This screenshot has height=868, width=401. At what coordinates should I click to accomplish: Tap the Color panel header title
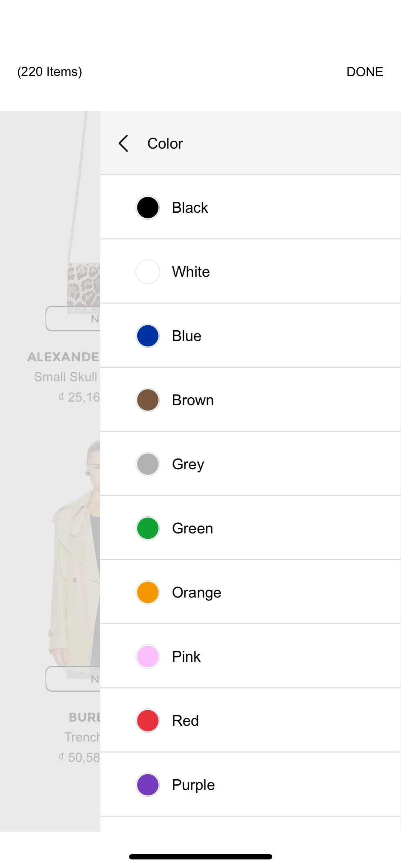coord(165,144)
